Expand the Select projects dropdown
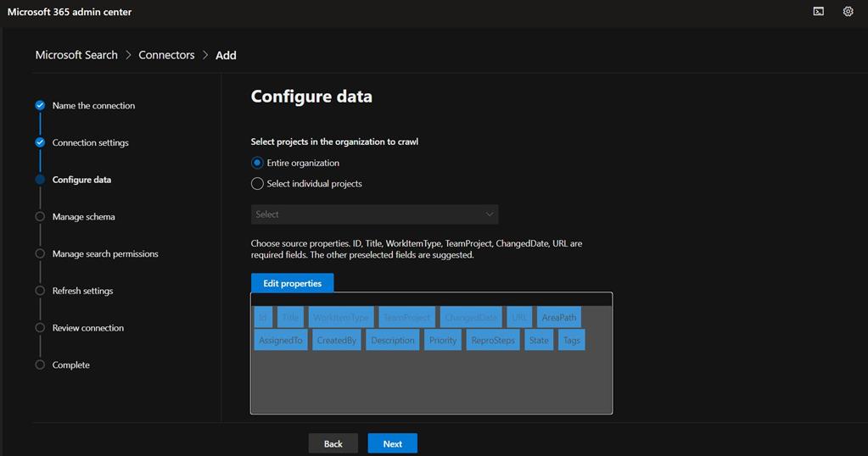The image size is (868, 456). tap(373, 214)
